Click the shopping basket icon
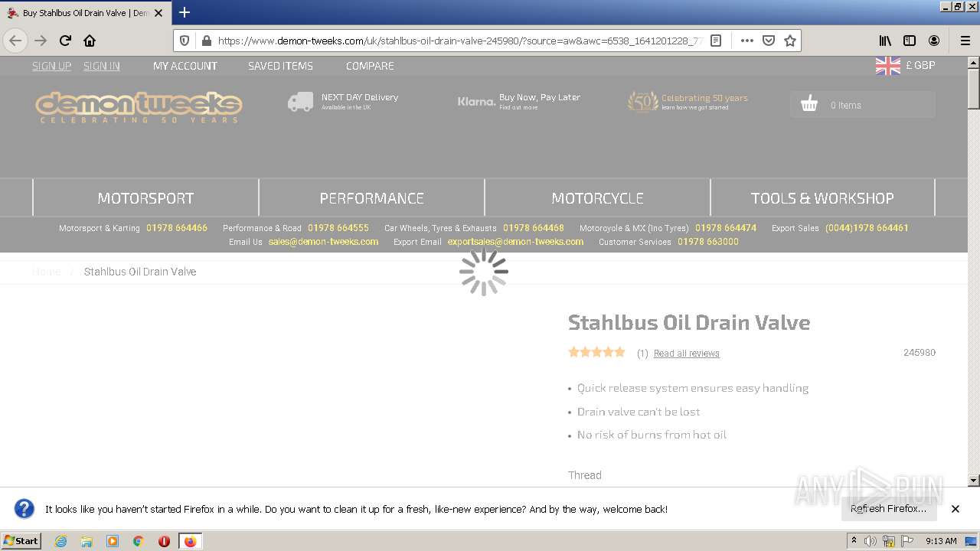This screenshot has width=980, height=551. 809,104
